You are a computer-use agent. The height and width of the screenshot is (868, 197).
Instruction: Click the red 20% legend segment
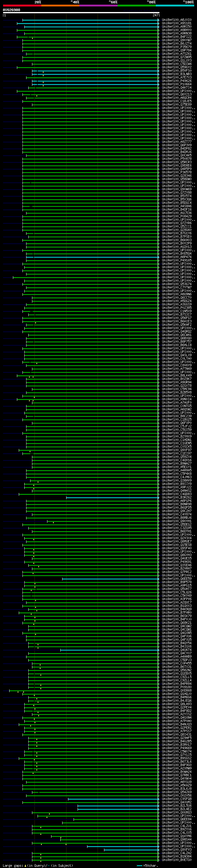coord(22,6)
